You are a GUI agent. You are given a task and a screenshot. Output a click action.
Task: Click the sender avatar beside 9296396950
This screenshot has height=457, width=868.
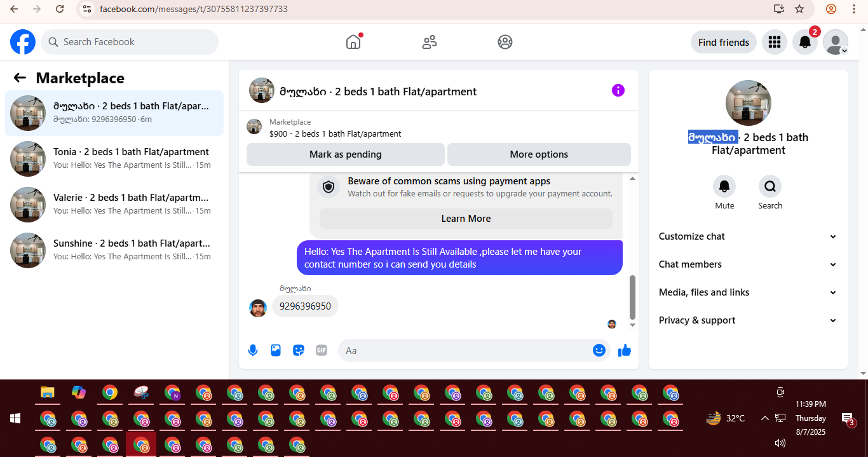click(x=257, y=308)
